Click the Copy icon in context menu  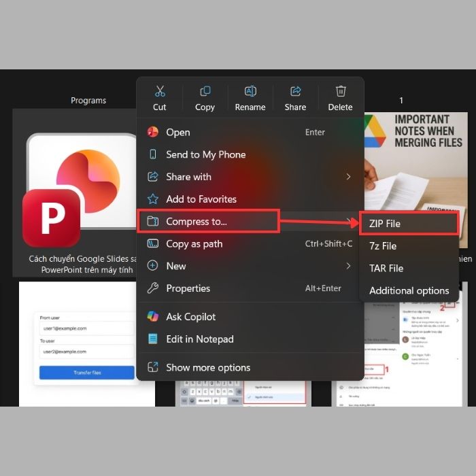tap(205, 91)
